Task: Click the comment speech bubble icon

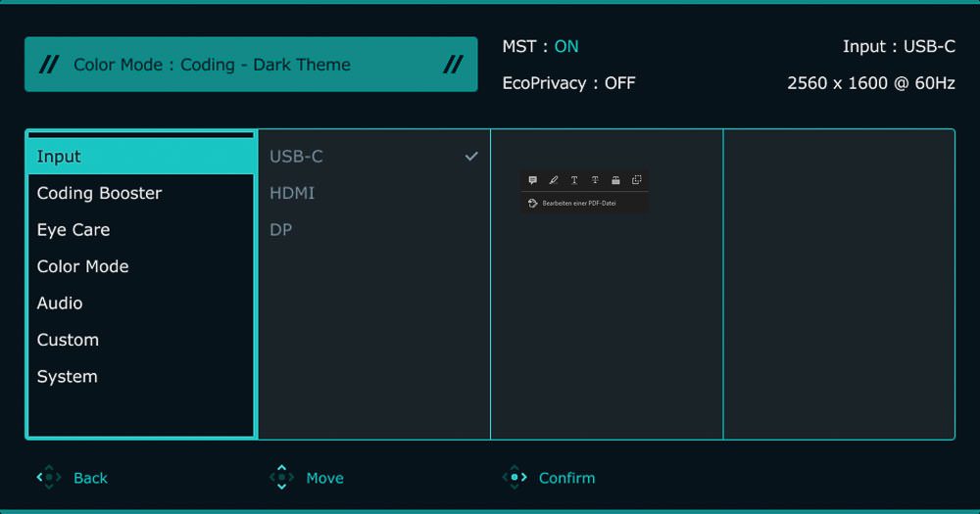Action: (x=532, y=180)
